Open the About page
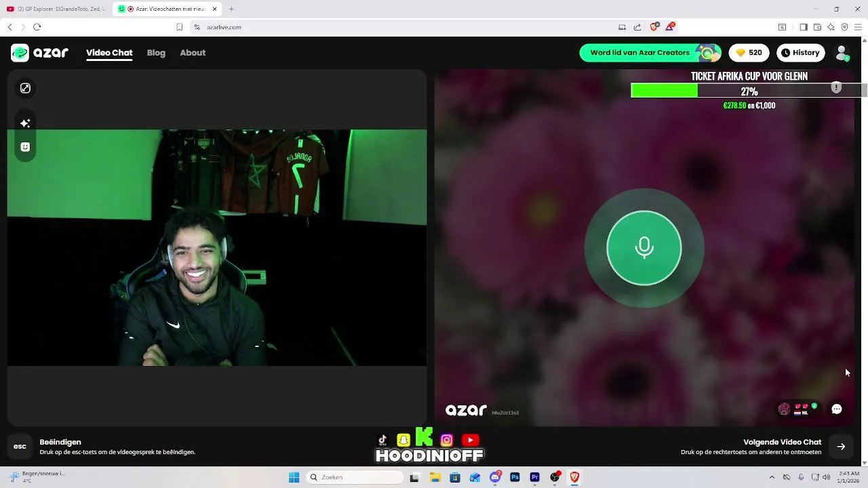Screen dimensions: 868x488 (x=193, y=53)
